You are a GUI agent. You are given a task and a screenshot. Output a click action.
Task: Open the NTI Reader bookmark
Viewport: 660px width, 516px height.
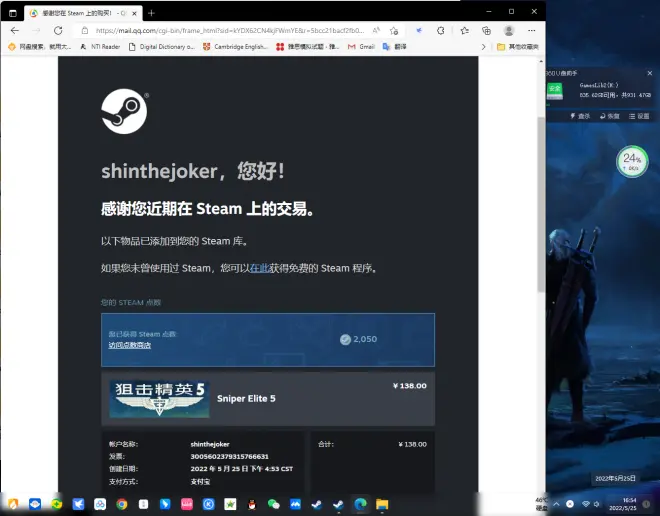[100, 47]
